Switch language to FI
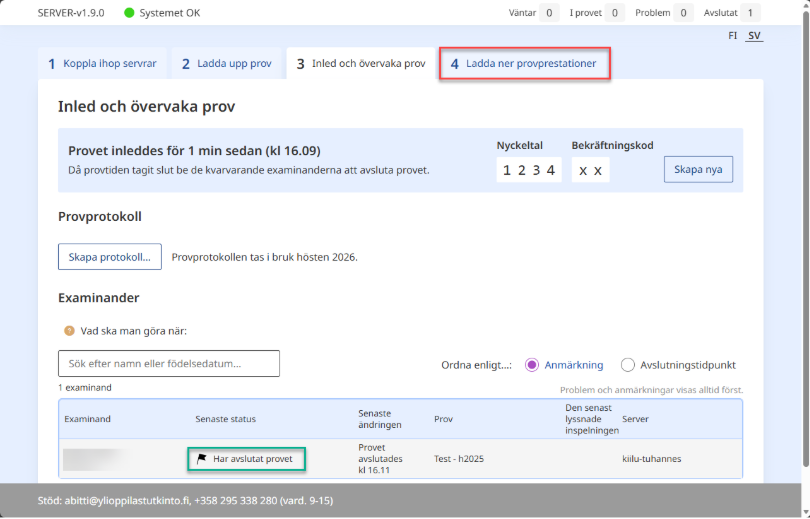810x519 pixels. (x=733, y=36)
